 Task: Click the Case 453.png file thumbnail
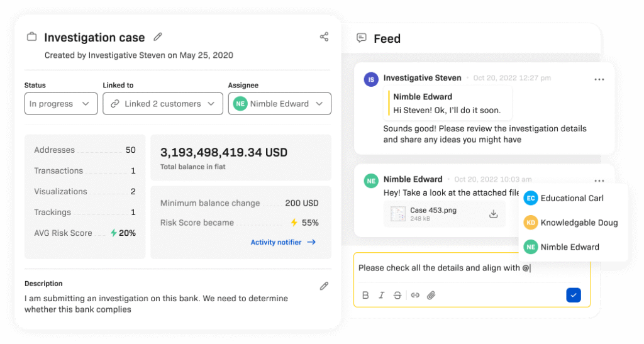(397, 214)
